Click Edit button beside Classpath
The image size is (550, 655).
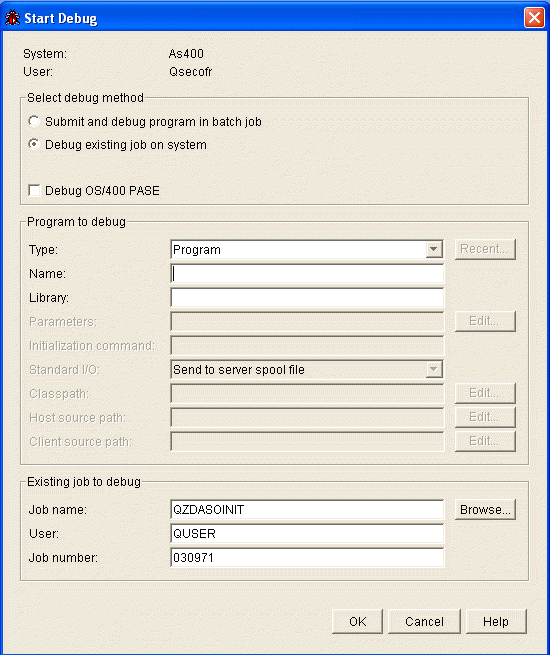click(485, 394)
